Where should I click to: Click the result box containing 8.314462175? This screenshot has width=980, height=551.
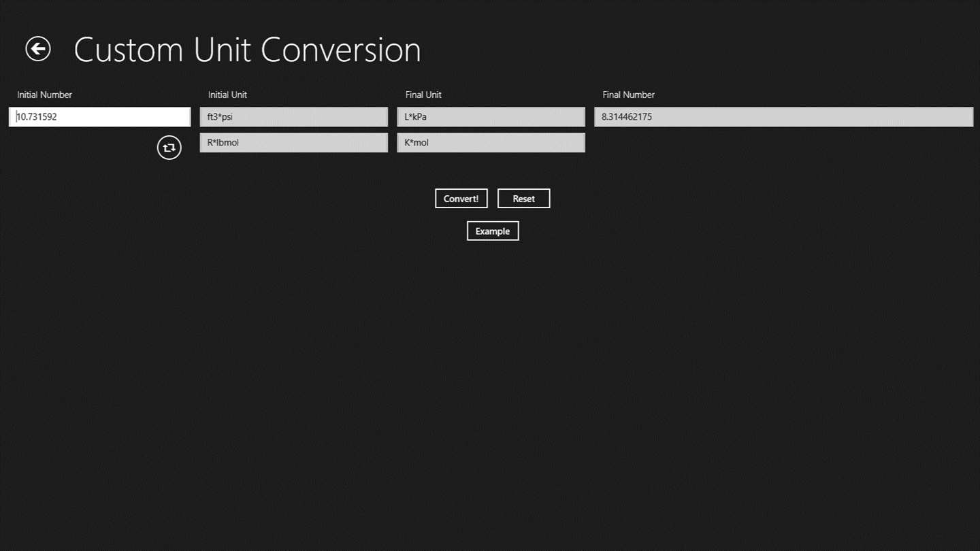[x=784, y=117]
